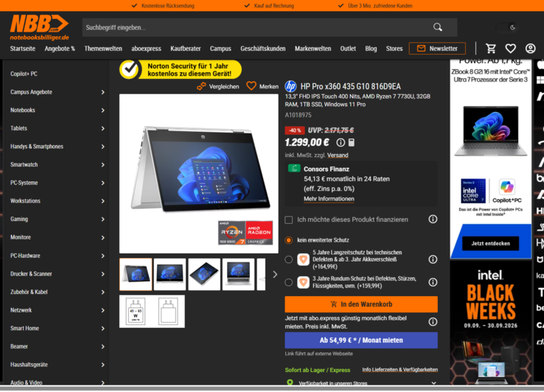
Task: Open the 'Mehr Informationen' link
Action: point(329,199)
